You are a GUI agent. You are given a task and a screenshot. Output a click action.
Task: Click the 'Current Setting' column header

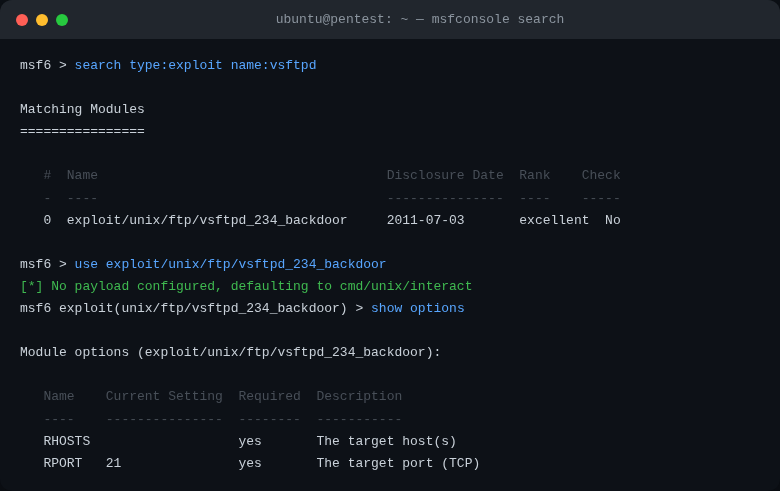(164, 396)
